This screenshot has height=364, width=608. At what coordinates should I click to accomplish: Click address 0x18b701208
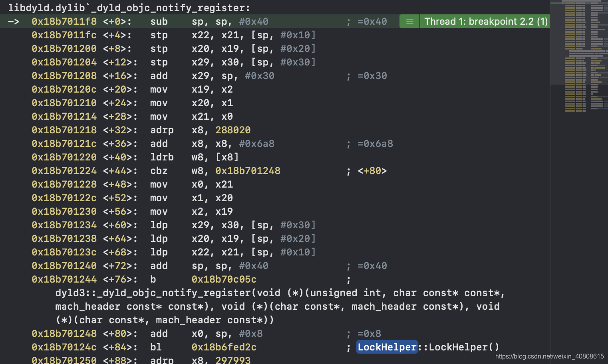(x=64, y=76)
